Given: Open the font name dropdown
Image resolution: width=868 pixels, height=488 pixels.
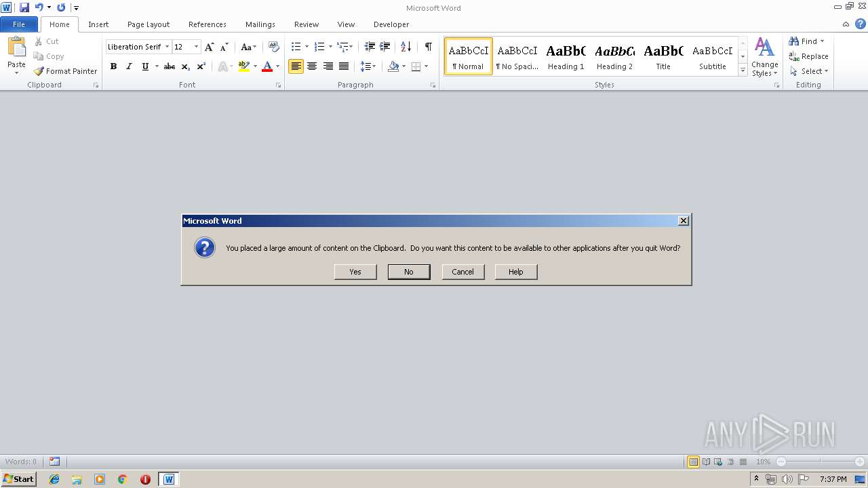Looking at the screenshot, I should [167, 47].
